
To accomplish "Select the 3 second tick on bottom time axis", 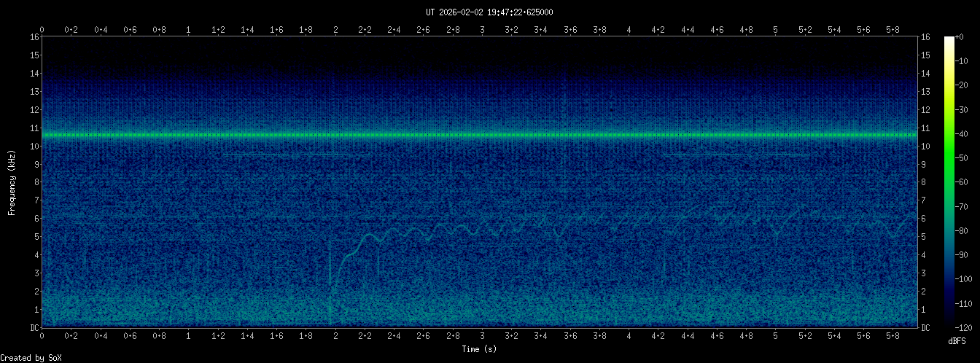I will [482, 336].
